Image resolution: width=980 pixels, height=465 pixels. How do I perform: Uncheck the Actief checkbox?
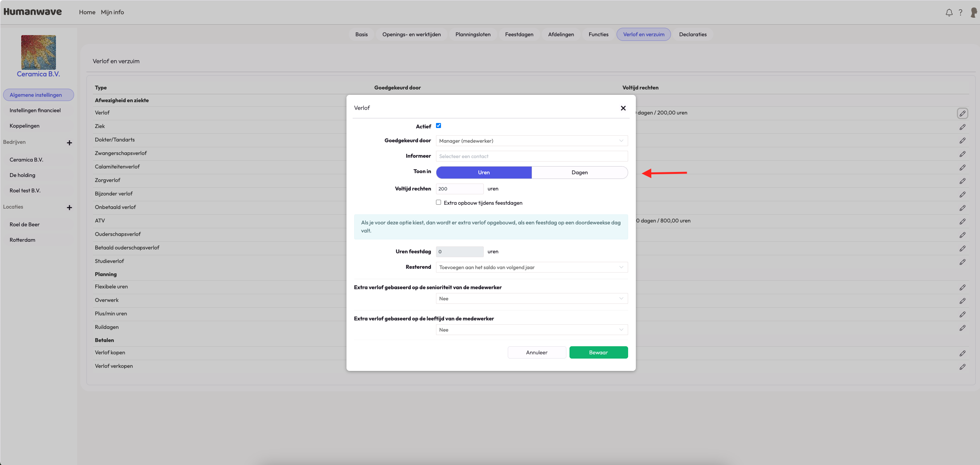pos(438,126)
